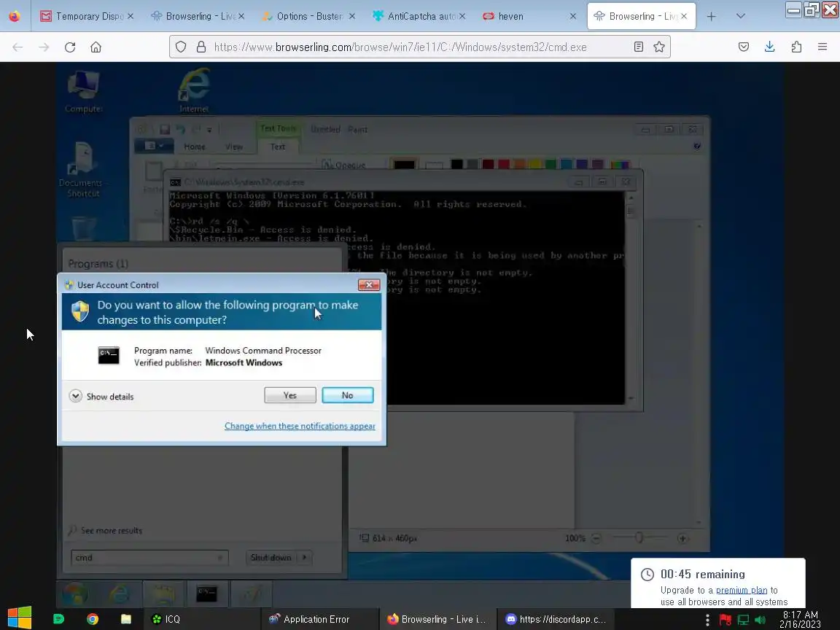This screenshot has height=630, width=840.
Task: Switch to discordapp taskbar window
Action: pos(556,619)
